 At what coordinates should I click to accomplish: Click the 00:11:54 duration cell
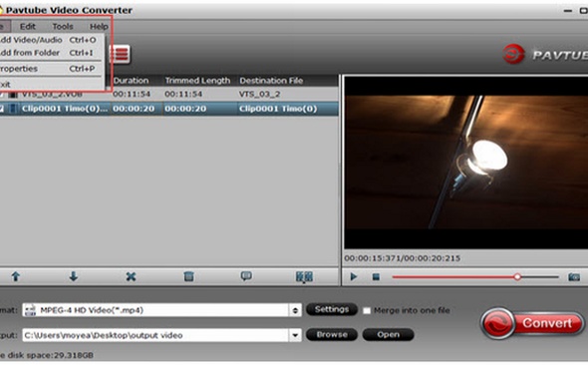[x=132, y=94]
